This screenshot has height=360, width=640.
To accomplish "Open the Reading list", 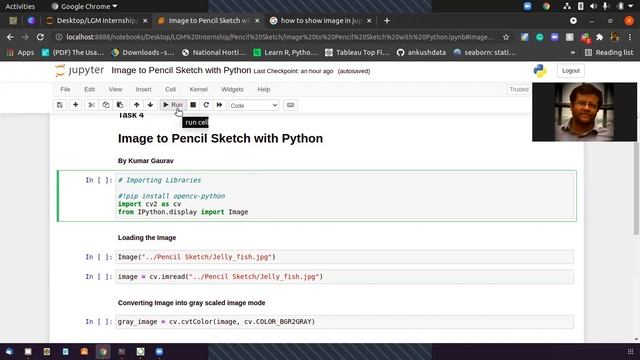I will click(x=609, y=52).
